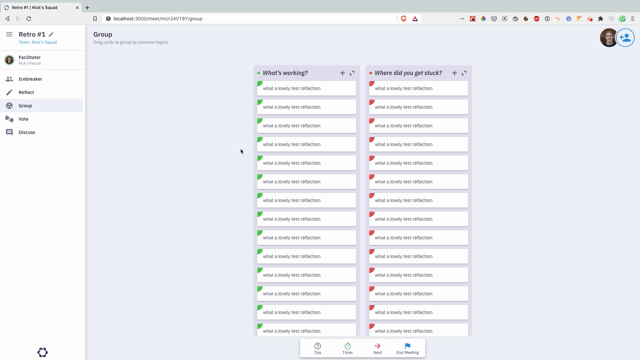This screenshot has width=640, height=360.
Task: Expand the What's working column
Action: (352, 73)
